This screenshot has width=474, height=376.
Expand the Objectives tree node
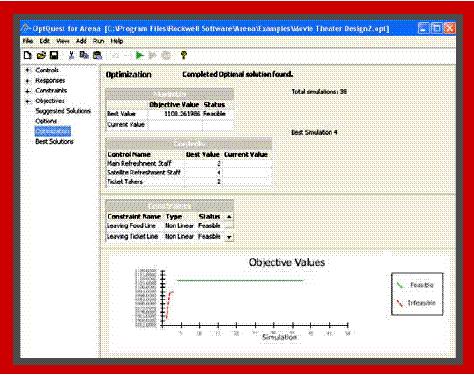click(x=28, y=101)
